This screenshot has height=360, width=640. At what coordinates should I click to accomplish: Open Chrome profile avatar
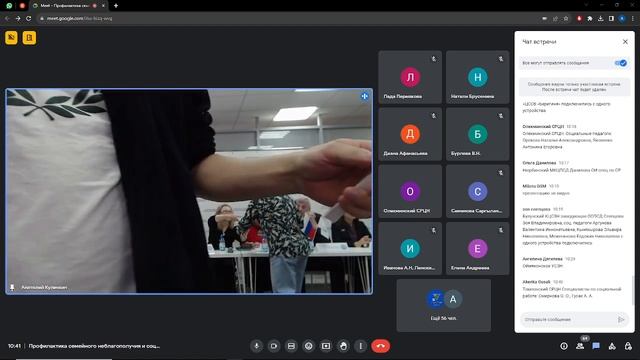point(622,18)
